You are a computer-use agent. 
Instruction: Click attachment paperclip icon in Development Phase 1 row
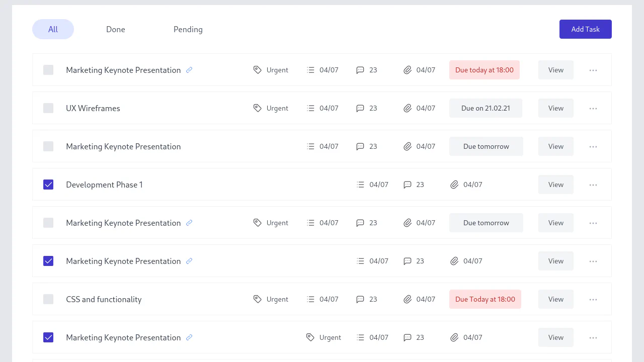(x=454, y=185)
